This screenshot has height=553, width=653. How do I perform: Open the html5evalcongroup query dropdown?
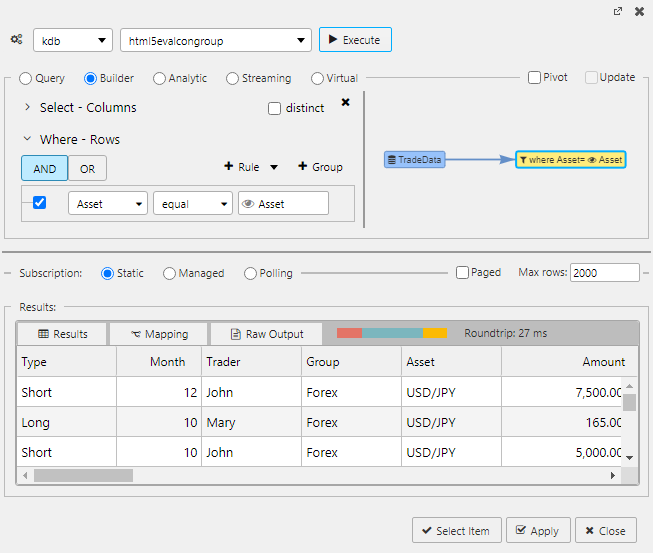(215, 40)
